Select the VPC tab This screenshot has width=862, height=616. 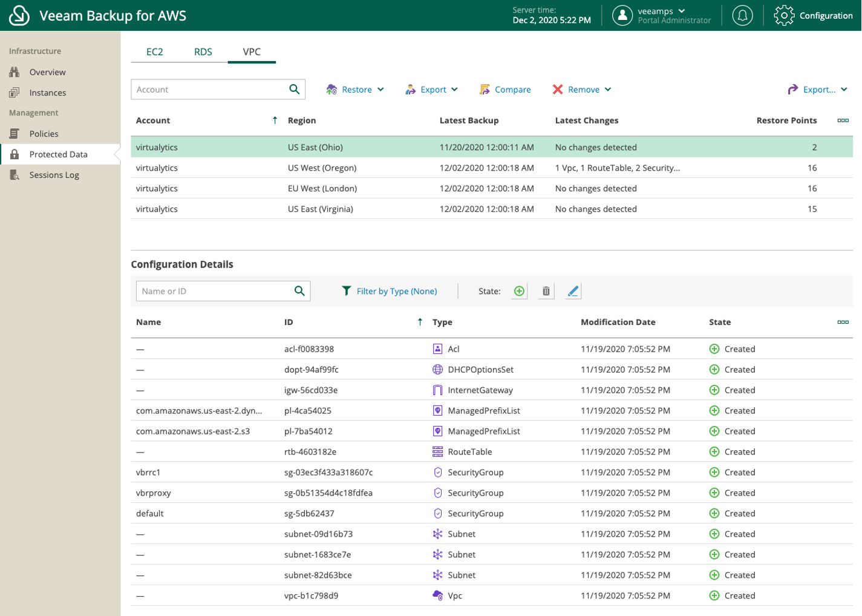tap(252, 52)
